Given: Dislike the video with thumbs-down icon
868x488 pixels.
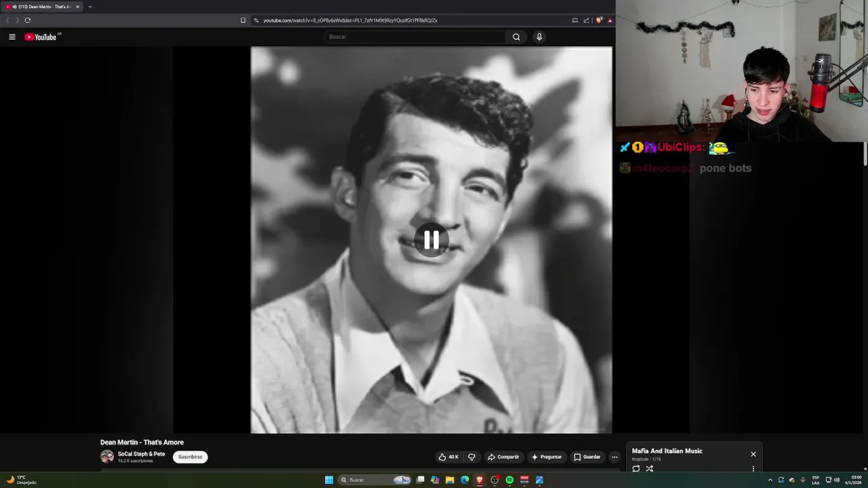Looking at the screenshot, I should pos(472,457).
